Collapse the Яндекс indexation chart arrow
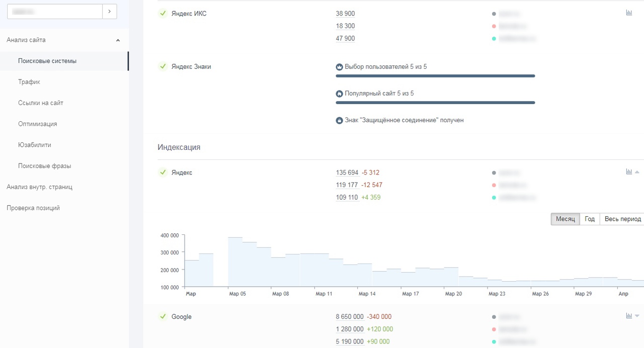Image resolution: width=644 pixels, height=348 pixels. [x=637, y=172]
